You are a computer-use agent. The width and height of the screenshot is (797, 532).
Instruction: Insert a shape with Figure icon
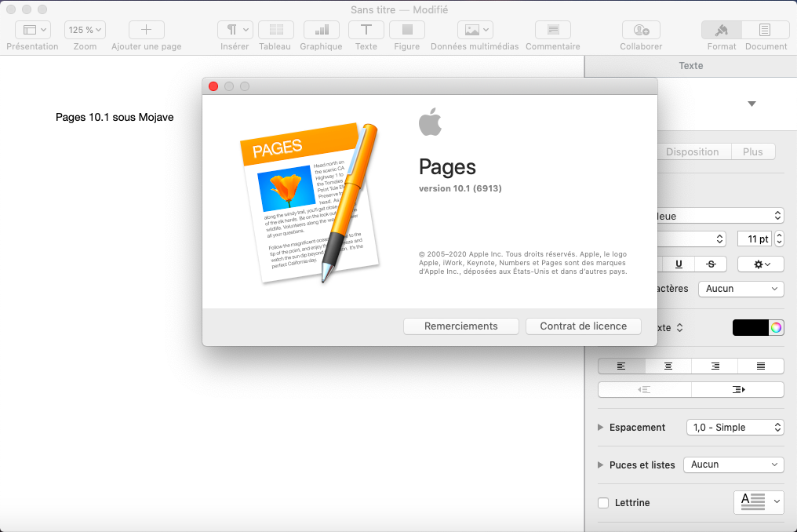click(407, 30)
